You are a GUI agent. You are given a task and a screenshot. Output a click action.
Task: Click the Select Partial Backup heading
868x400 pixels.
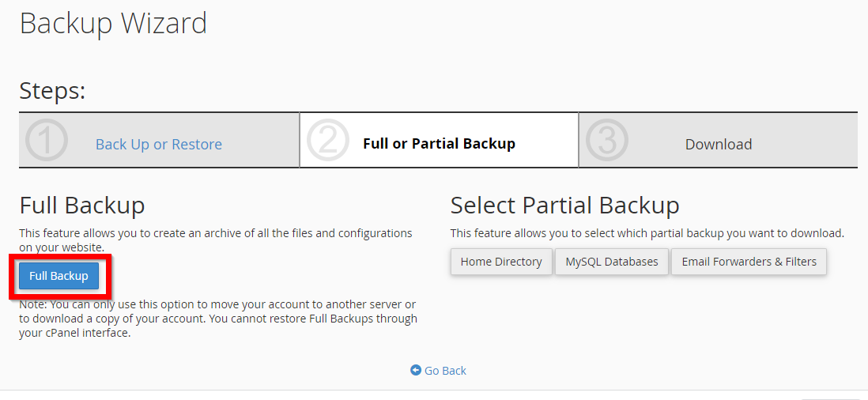coord(564,206)
